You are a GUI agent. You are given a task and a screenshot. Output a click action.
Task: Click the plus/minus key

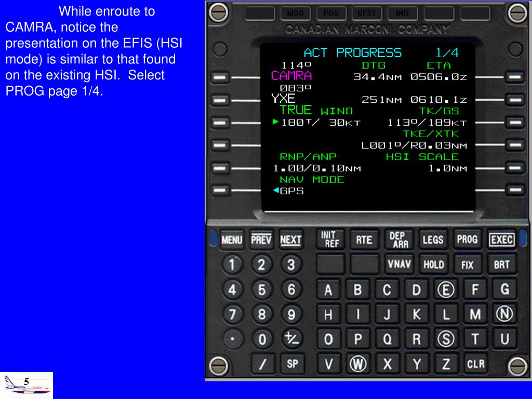[291, 339]
